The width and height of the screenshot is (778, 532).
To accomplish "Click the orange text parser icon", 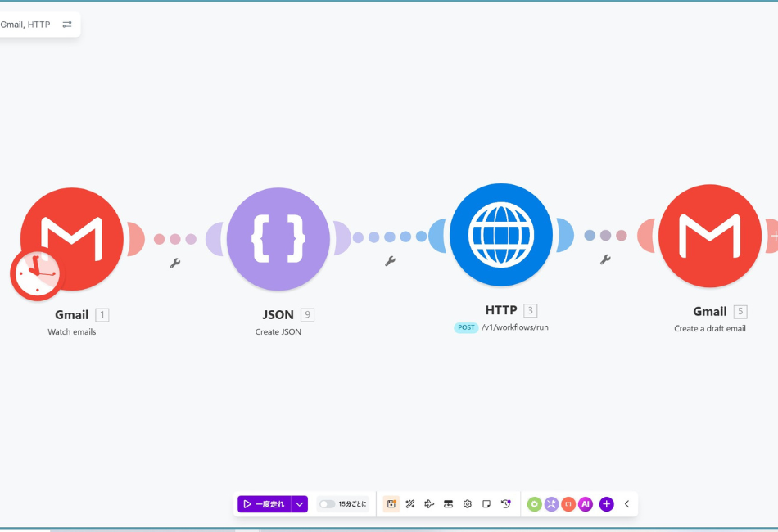I will tap(568, 504).
